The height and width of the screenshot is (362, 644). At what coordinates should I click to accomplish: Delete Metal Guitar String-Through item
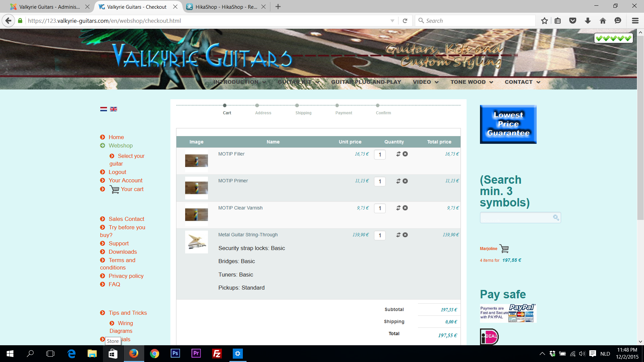pos(405,235)
